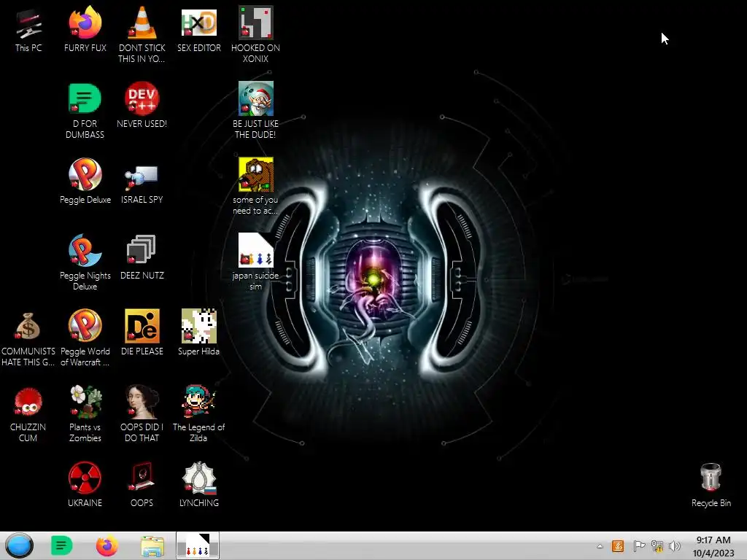Show hidden tray icons arrow
Image resolution: width=747 pixels, height=560 pixels.
tap(600, 547)
